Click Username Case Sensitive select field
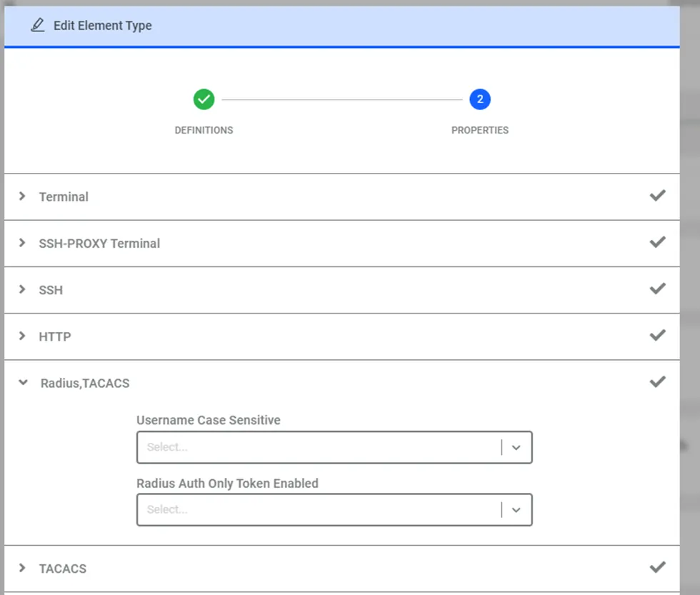This screenshot has width=700, height=595. (x=334, y=447)
